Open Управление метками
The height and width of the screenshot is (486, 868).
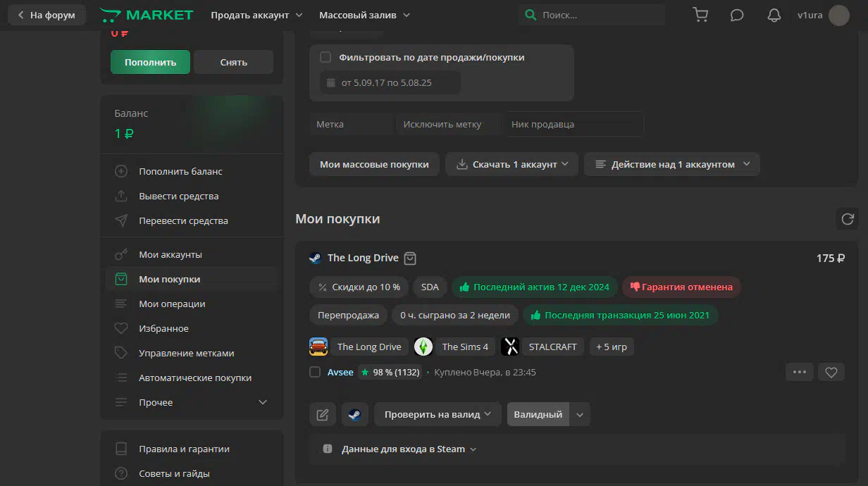(192, 353)
